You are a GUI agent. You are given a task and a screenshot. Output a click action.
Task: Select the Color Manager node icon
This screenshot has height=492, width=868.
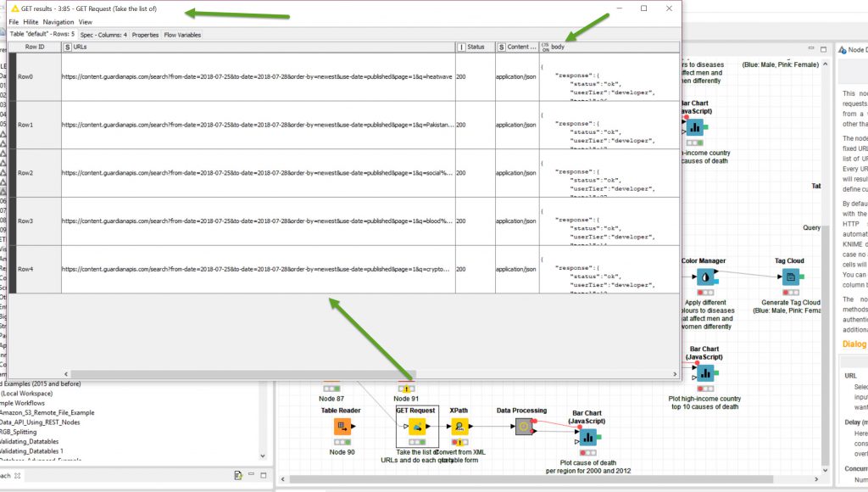point(703,277)
